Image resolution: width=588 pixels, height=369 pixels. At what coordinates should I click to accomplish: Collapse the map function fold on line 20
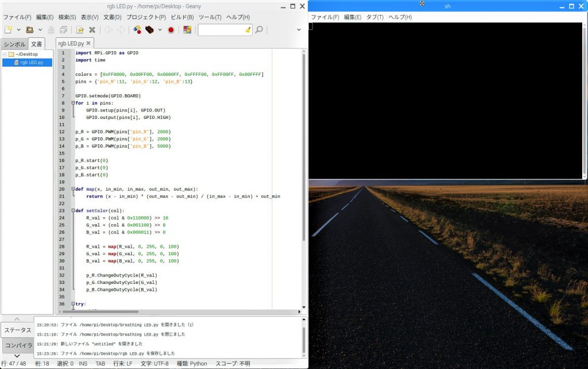[x=73, y=189]
